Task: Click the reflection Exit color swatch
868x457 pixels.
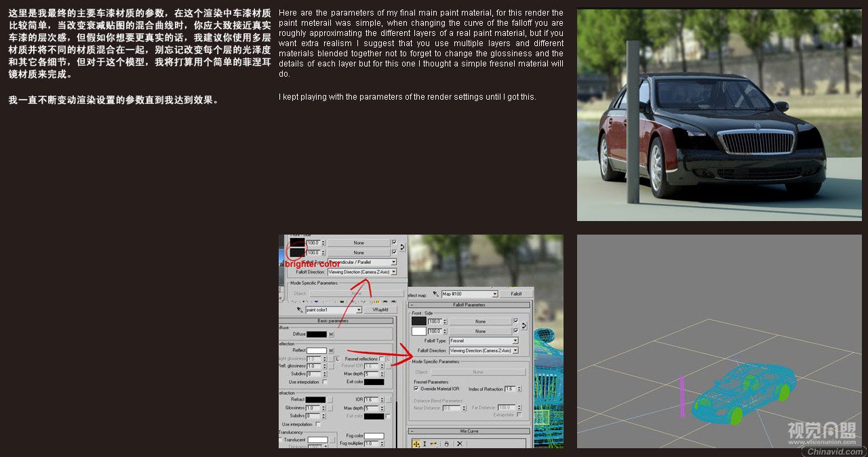Action: (374, 382)
